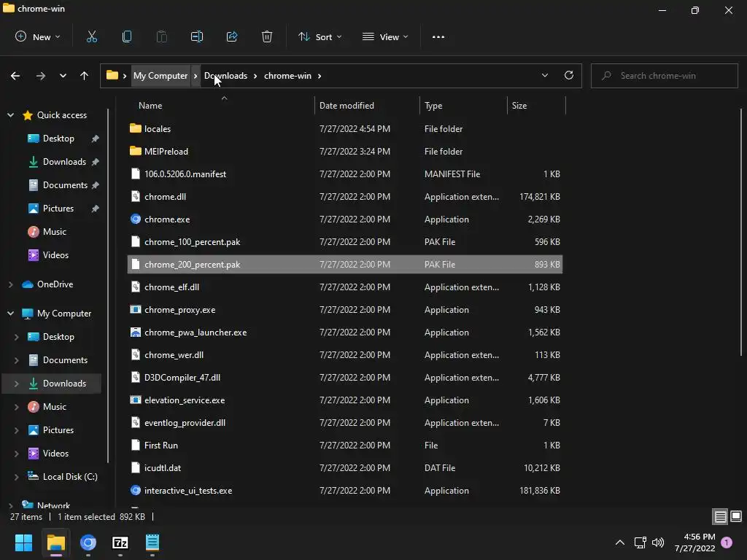Expand the OneDrive tree node
The width and height of the screenshot is (747, 560).
pos(10,284)
